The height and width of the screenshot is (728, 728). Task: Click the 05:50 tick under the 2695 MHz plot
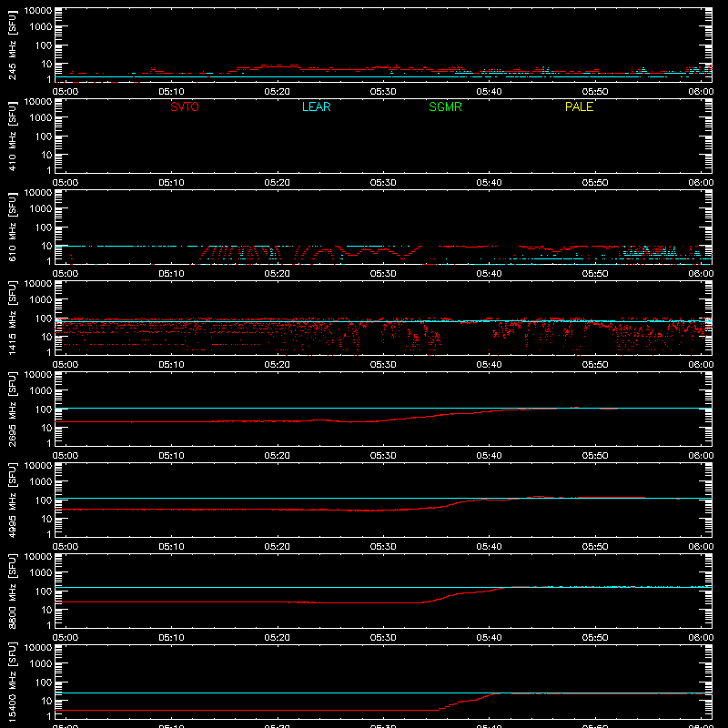(x=595, y=456)
